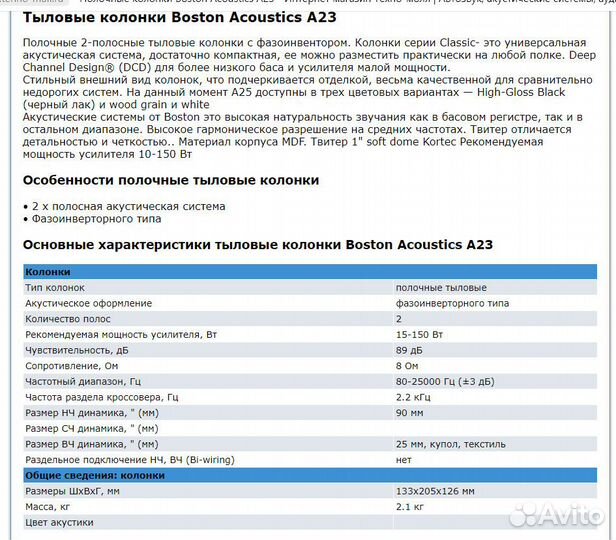Click the 'Основные характеристики' section heading
This screenshot has width=616, height=540.
click(257, 245)
